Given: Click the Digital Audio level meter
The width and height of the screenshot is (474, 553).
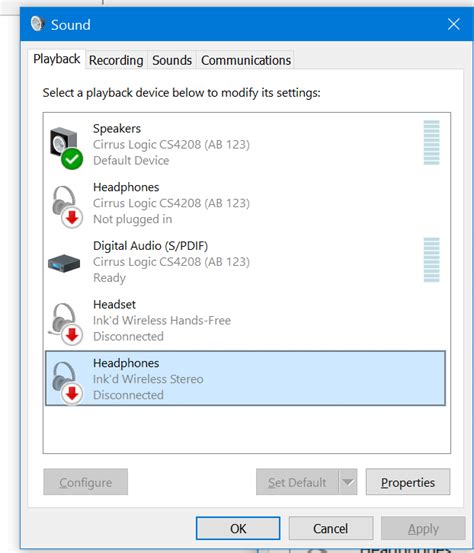Looking at the screenshot, I should click(x=431, y=260).
